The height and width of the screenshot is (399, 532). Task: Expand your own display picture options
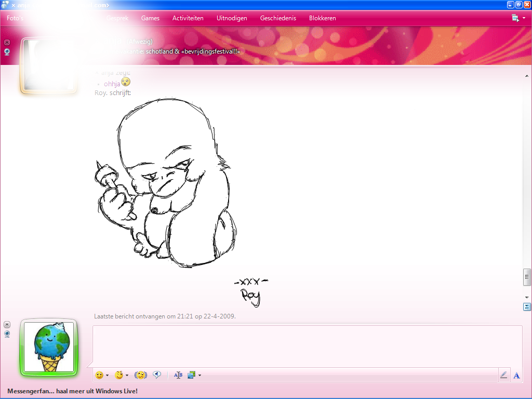(x=7, y=324)
